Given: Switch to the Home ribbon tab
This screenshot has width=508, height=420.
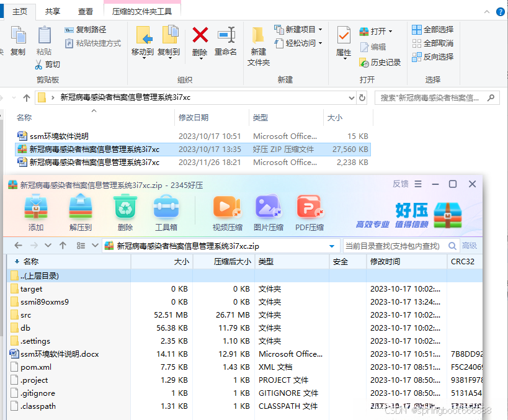Looking at the screenshot, I should [20, 12].
